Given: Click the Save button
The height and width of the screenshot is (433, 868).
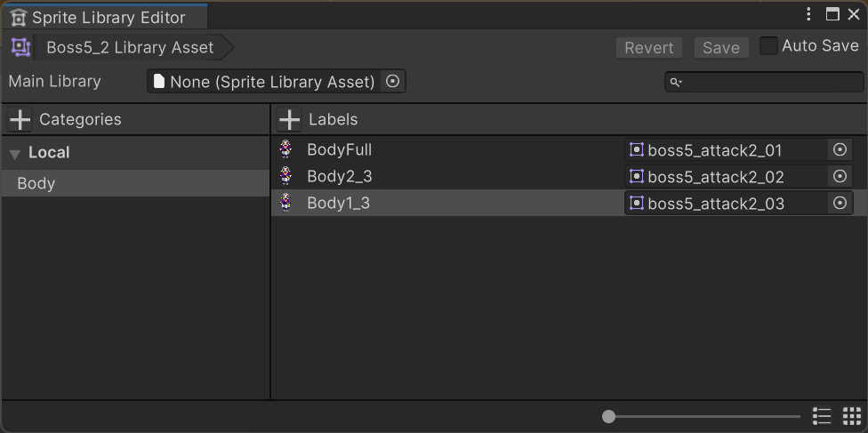Looking at the screenshot, I should pos(721,48).
